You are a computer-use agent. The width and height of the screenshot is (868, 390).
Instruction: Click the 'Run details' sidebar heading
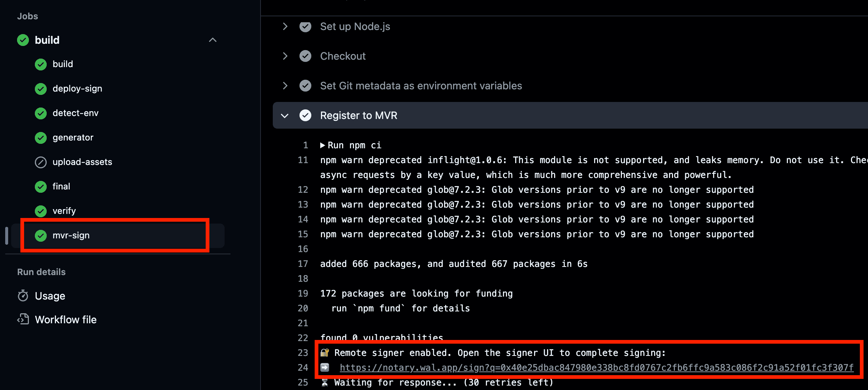(41, 272)
